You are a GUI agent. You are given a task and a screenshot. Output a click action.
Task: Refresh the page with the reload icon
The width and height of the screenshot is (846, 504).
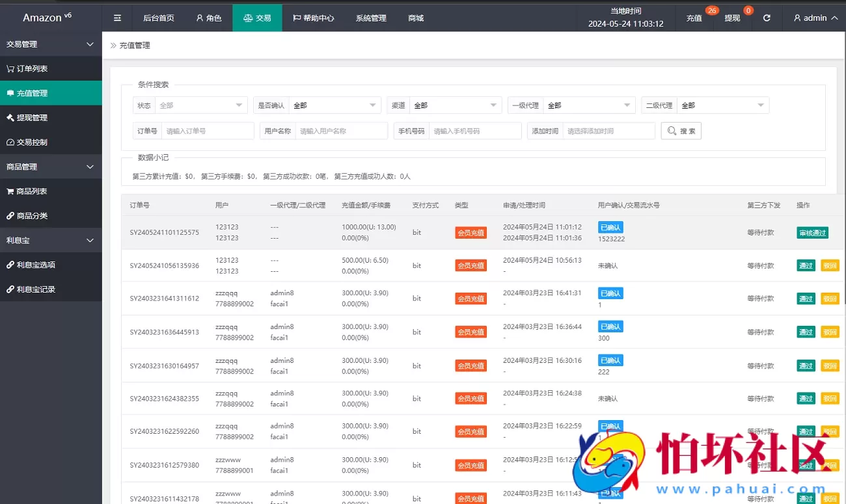click(766, 18)
